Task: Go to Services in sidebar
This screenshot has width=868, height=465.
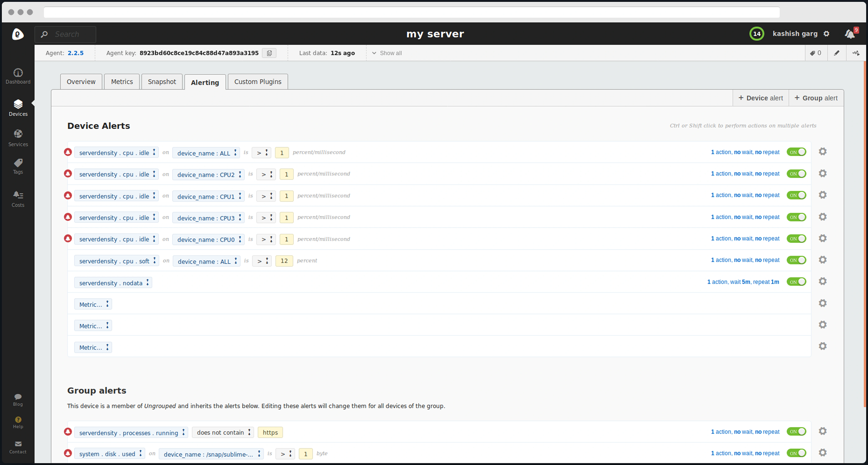Action: tap(18, 138)
